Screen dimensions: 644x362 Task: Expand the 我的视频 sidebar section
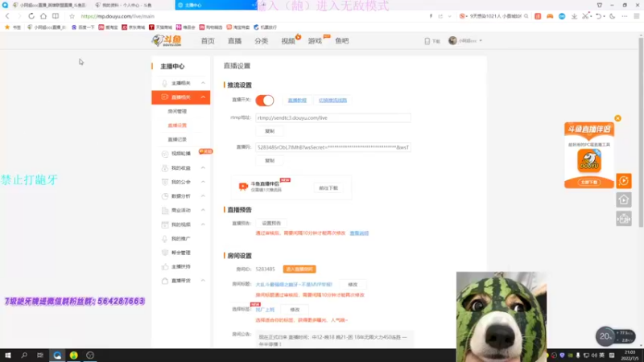pos(203,224)
